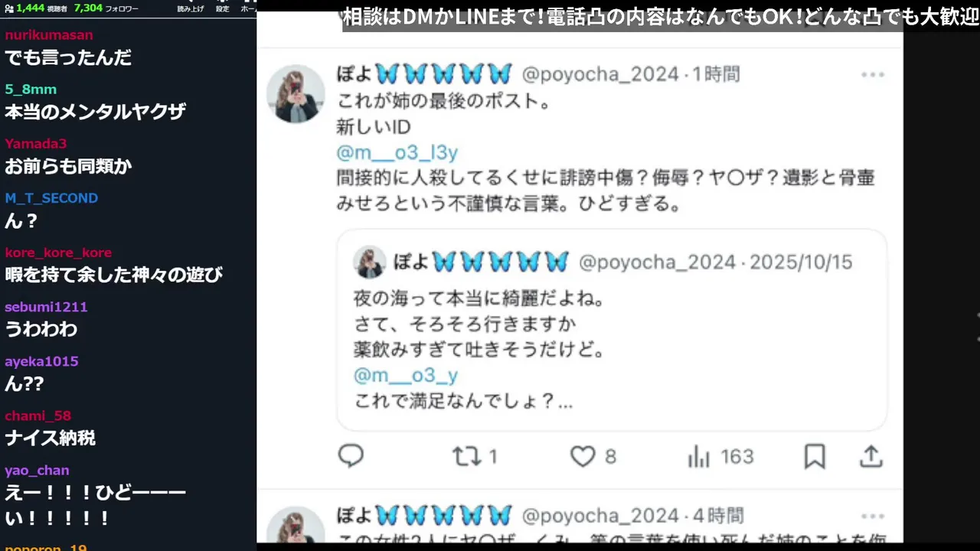This screenshot has height=551, width=980.
Task: Open the three-dot menu on first tweet
Action: 873,74
